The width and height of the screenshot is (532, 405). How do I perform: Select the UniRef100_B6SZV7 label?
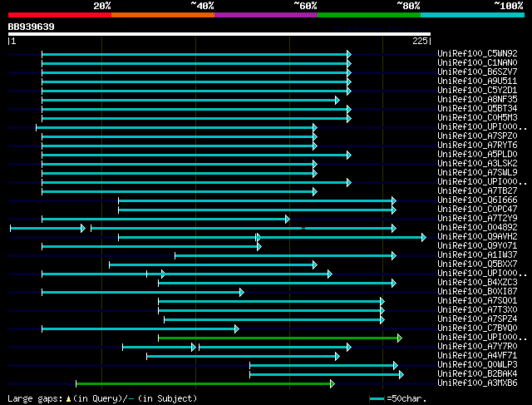coord(477,72)
